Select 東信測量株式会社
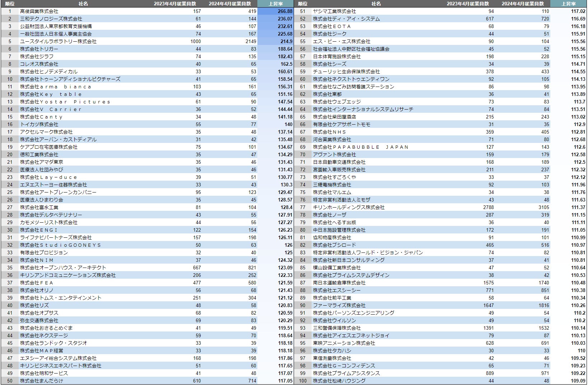588x385 pixels. [x=332, y=358]
